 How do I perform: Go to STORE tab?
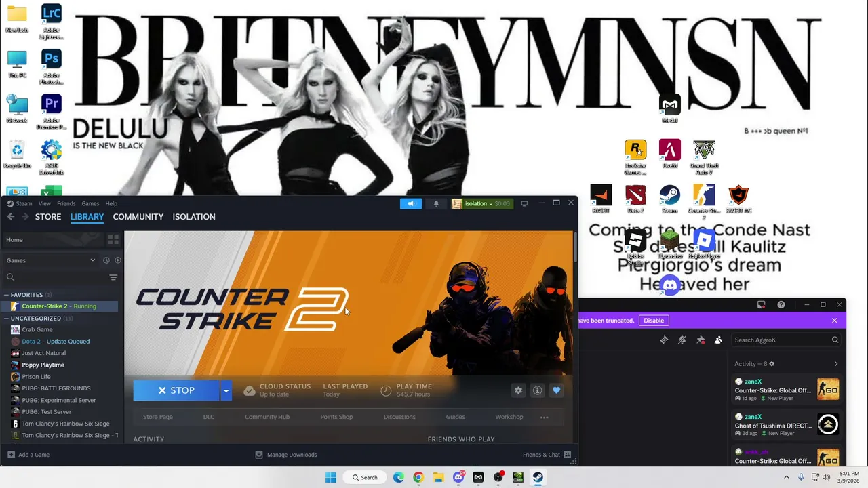[48, 217]
